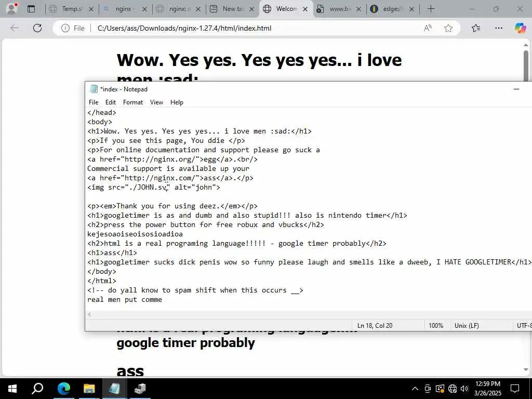Click the address bar with index.html path
This screenshot has width=532, height=399.
[184, 28]
